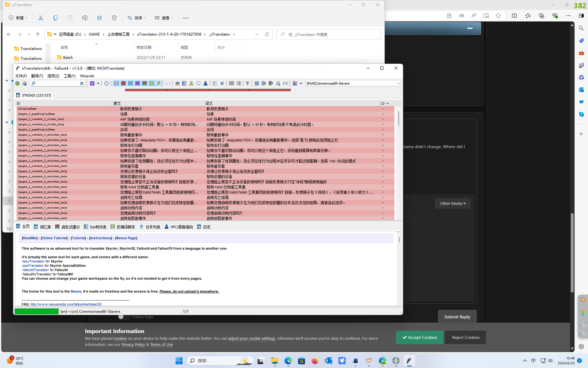The height and width of the screenshot is (368, 588).
Task: Open the 排序 sort dropdown in File Explorer
Action: tap(136, 18)
